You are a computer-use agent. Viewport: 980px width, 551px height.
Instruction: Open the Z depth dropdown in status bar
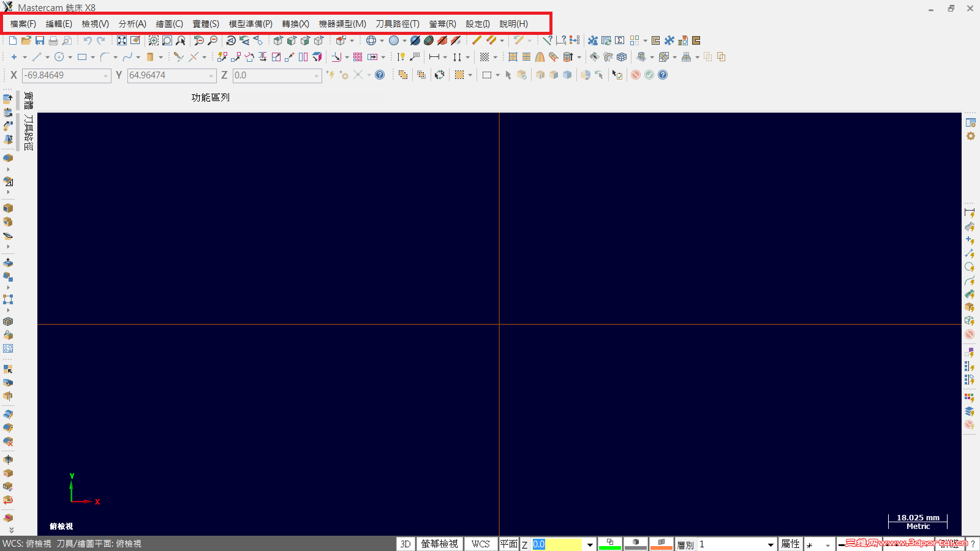point(590,544)
